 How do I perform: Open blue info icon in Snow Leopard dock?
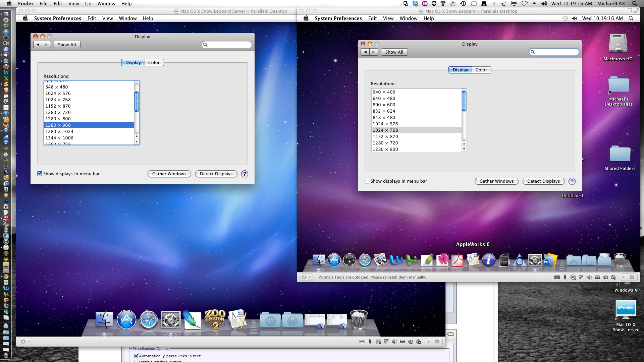pyautogui.click(x=489, y=260)
